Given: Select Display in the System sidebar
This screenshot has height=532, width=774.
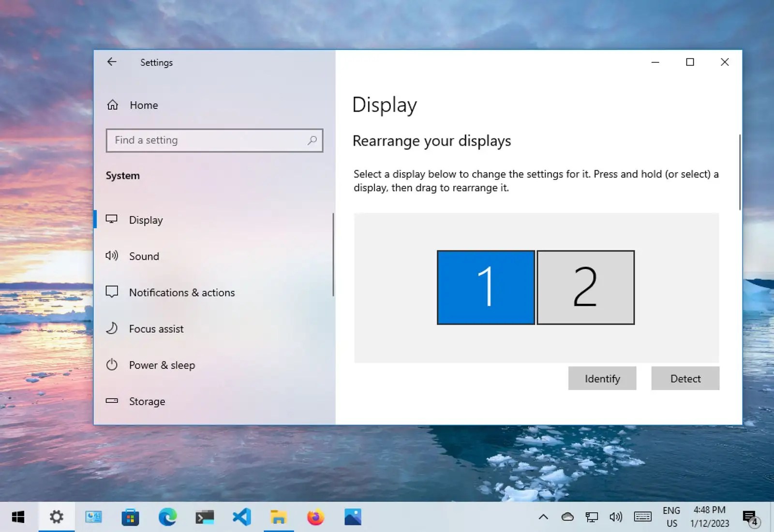Looking at the screenshot, I should [146, 220].
